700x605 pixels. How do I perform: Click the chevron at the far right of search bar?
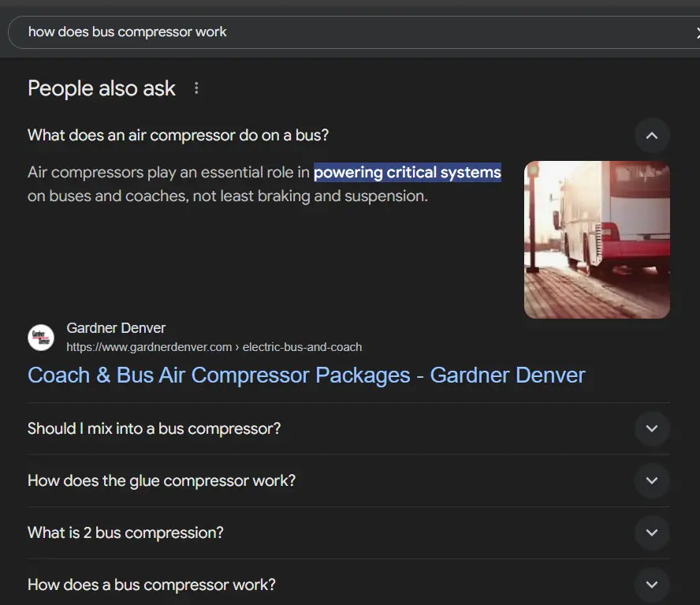(697, 32)
